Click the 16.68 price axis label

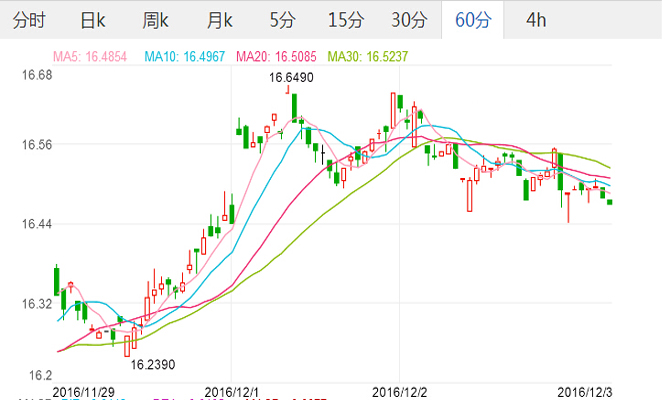point(38,74)
